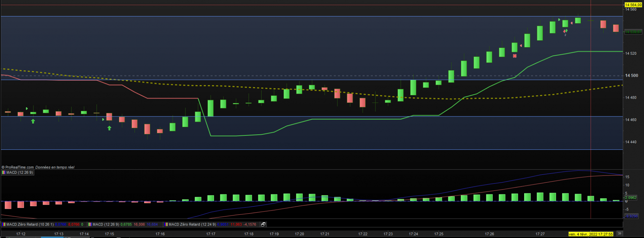Click the red and green arrow pair labeled 2
Image resolution: width=644 pixels, height=238 pixels.
pyautogui.click(x=565, y=31)
